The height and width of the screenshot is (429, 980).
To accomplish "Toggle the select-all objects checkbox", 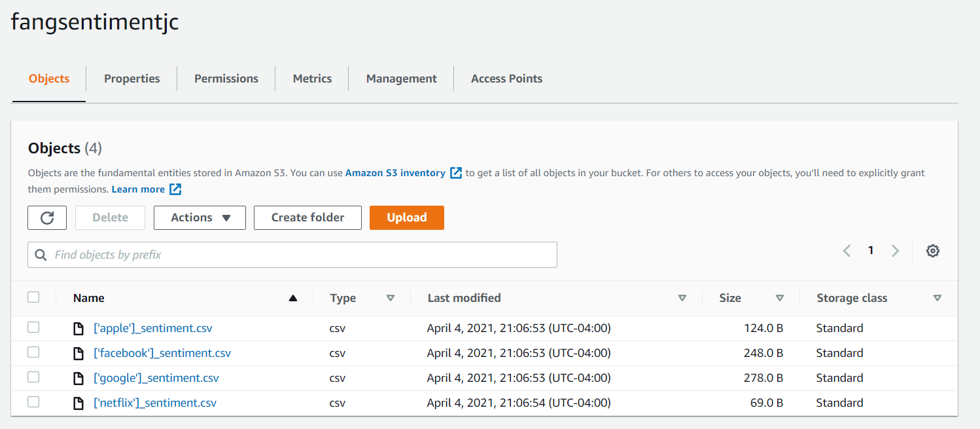I will [33, 297].
